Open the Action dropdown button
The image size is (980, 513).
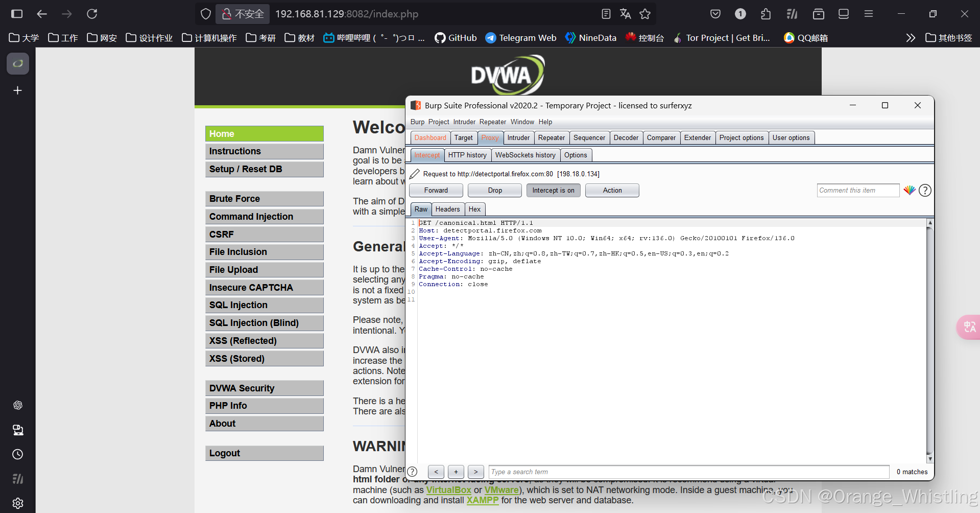click(612, 191)
